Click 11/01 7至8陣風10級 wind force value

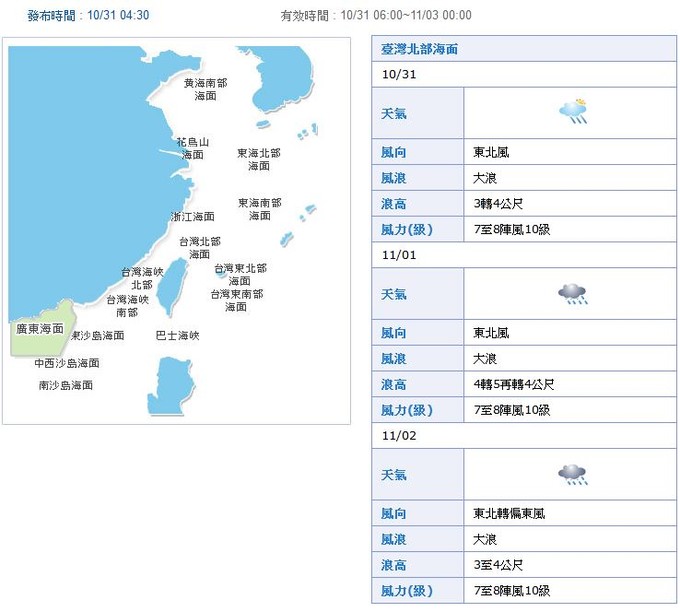tap(512, 410)
